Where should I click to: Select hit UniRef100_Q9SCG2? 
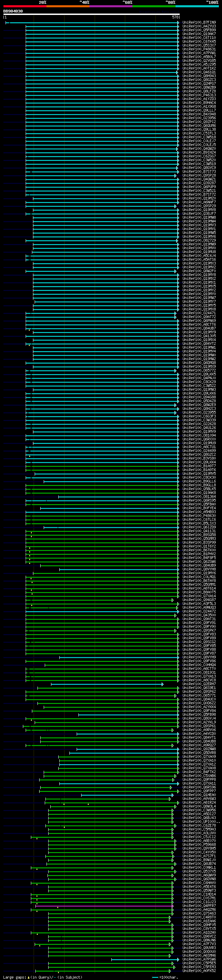(199, 642)
